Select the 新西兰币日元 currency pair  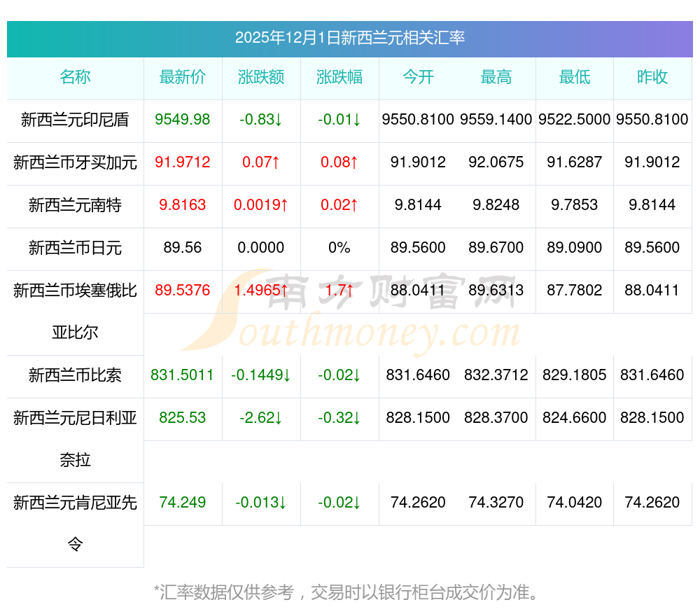(x=75, y=248)
